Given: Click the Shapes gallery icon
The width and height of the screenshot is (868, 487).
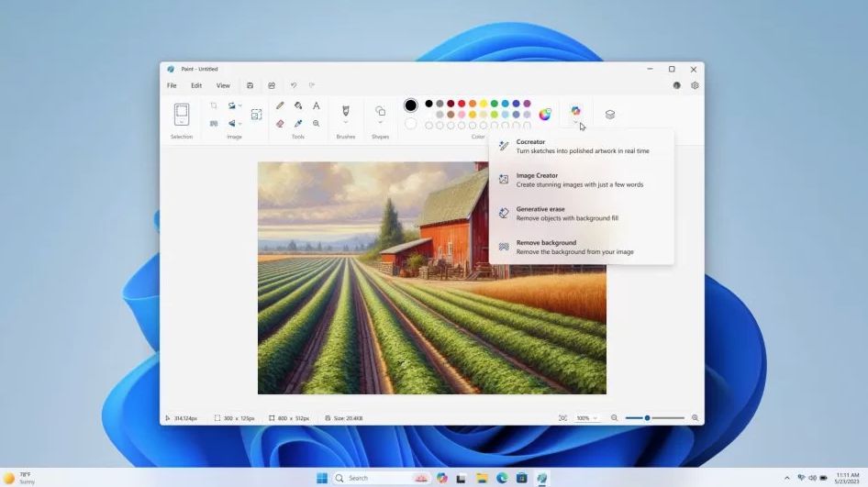Looking at the screenshot, I should 380,111.
